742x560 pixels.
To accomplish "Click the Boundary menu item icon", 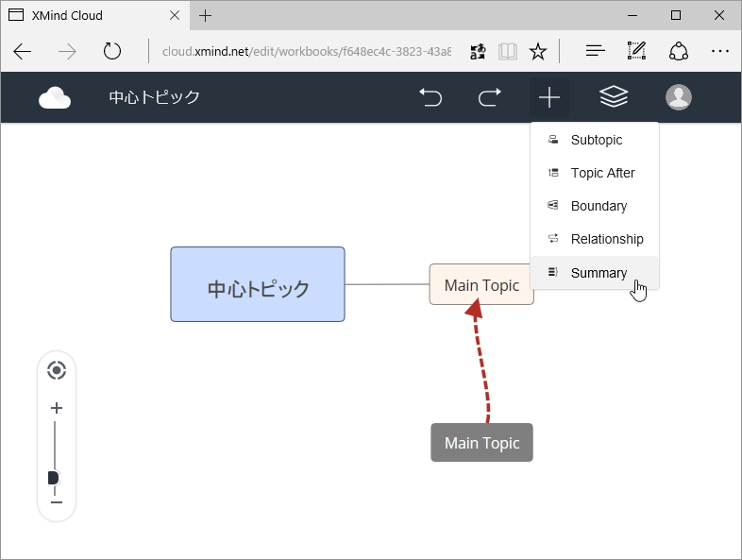I will point(552,205).
